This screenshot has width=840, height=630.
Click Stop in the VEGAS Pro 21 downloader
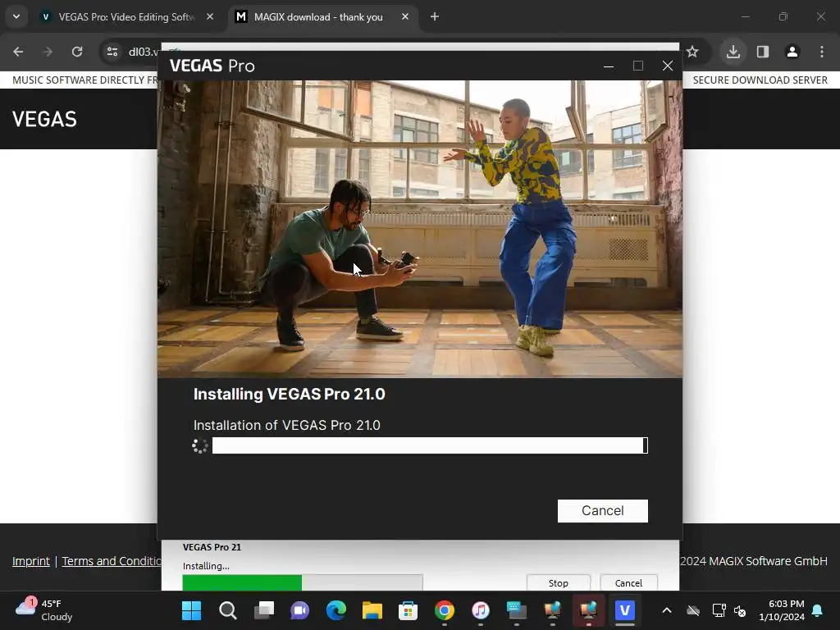coord(558,583)
